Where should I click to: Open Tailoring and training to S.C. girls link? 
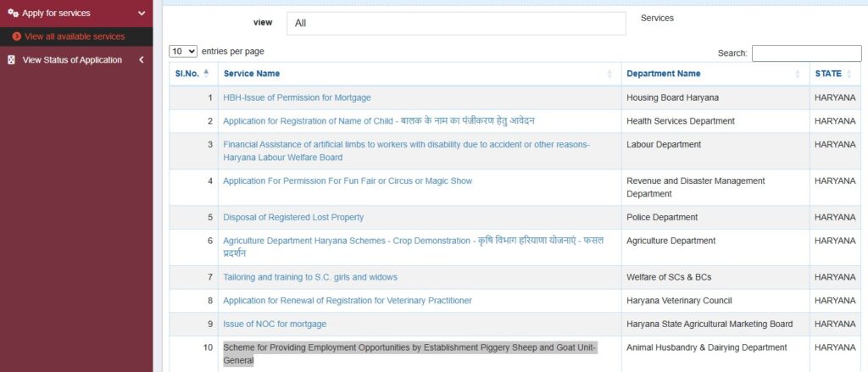(x=310, y=277)
